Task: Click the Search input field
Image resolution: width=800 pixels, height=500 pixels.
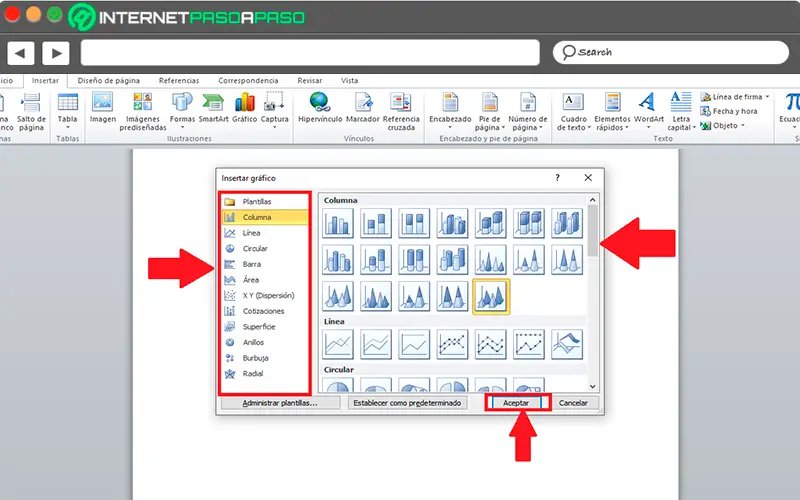Action: click(671, 52)
